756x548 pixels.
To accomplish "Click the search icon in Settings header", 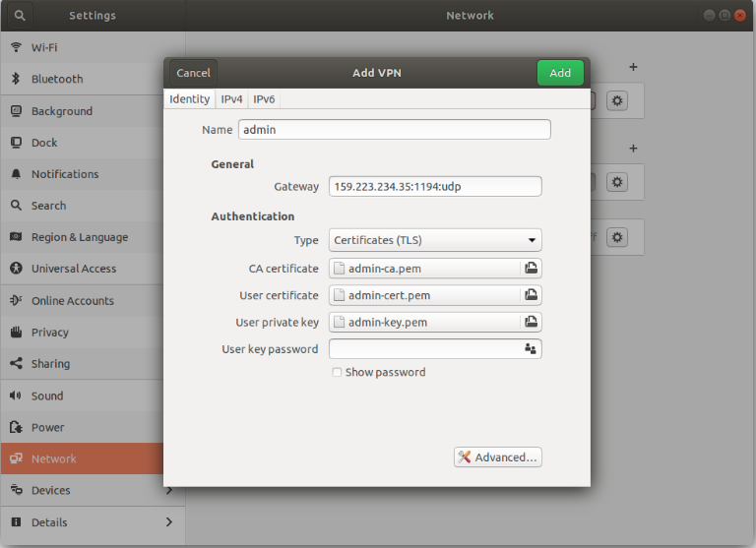I will coord(20,16).
